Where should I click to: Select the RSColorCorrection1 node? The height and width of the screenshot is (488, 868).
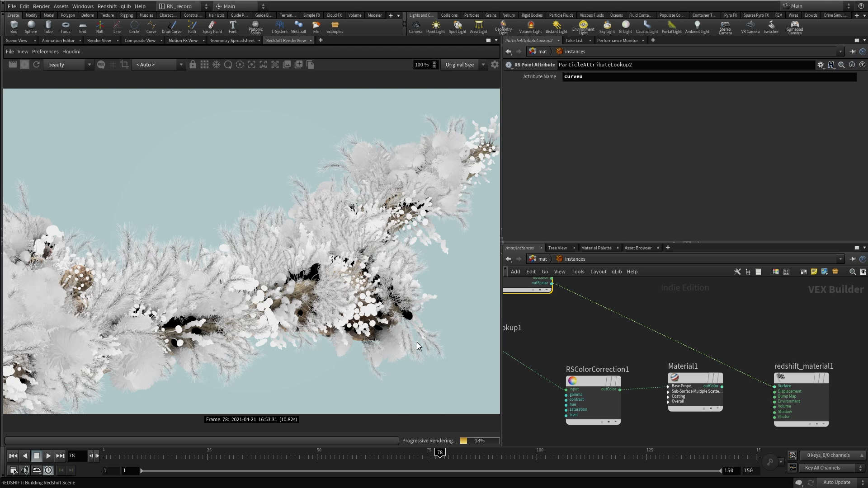click(x=593, y=400)
